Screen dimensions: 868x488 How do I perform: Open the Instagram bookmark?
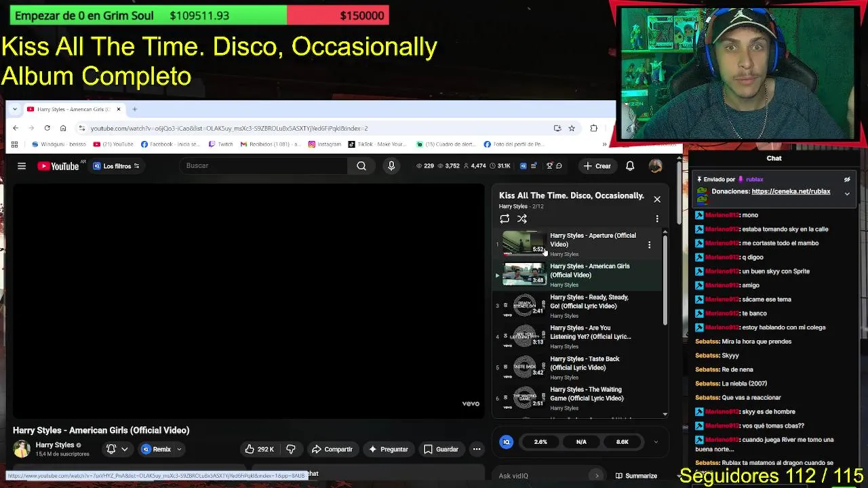325,144
